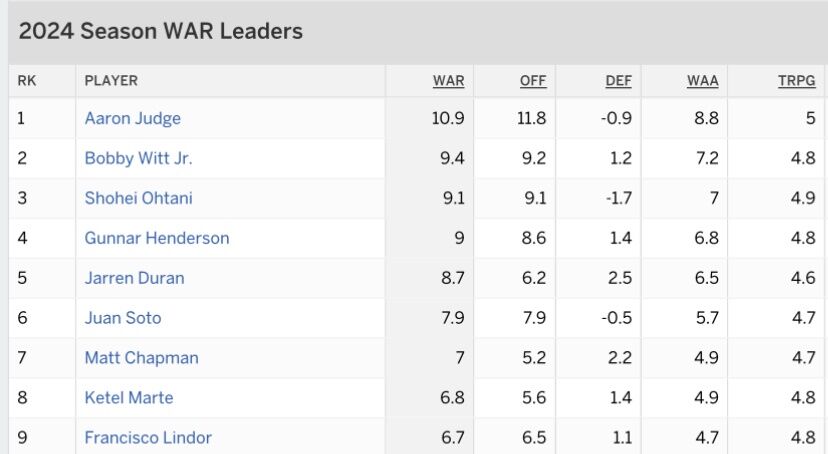Click the PLAYER column header
Viewport: 828px width, 454px height.
111,81
